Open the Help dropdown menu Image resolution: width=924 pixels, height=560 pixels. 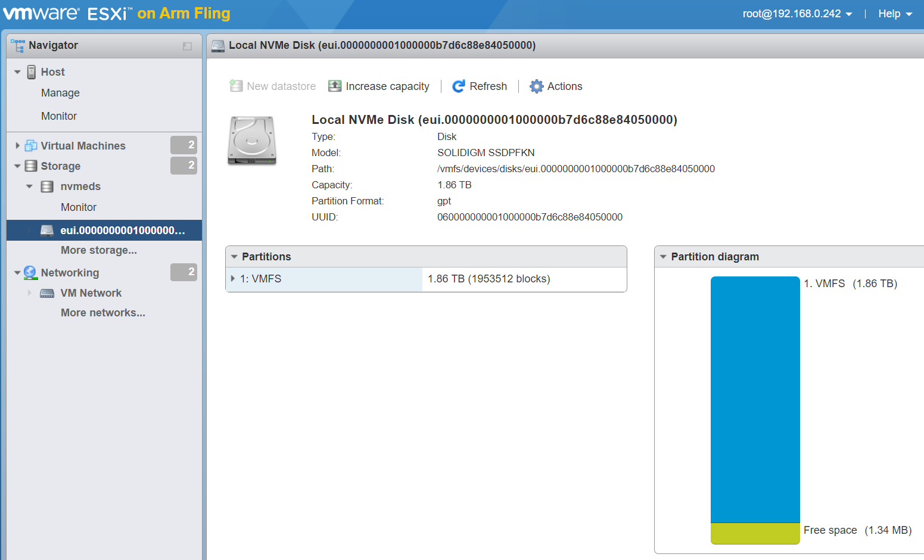point(895,14)
